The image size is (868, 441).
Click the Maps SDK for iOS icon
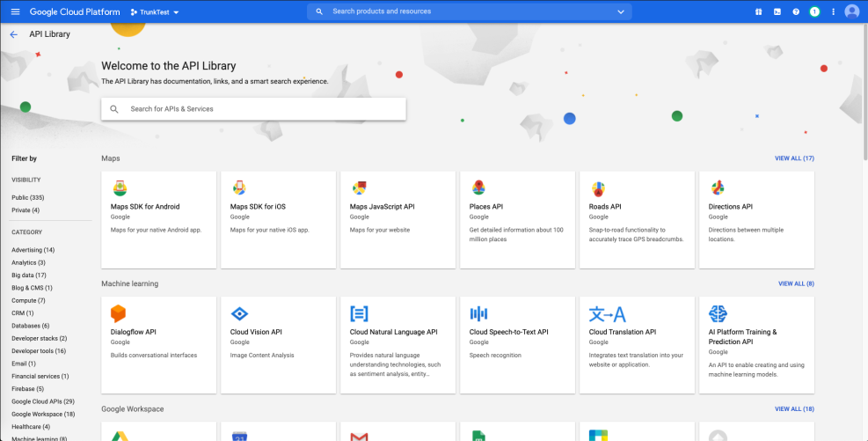coord(239,187)
